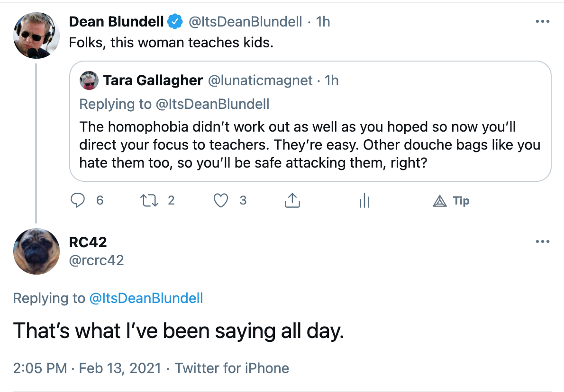View tweet analytics bar chart icon
Viewport: 564px width, 392px height.
click(x=364, y=200)
